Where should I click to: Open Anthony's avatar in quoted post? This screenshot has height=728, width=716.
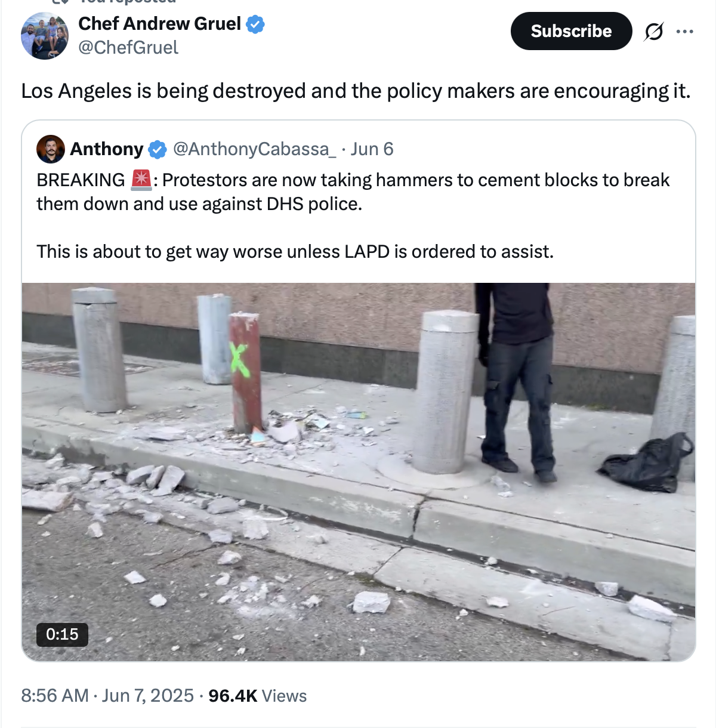click(51, 149)
